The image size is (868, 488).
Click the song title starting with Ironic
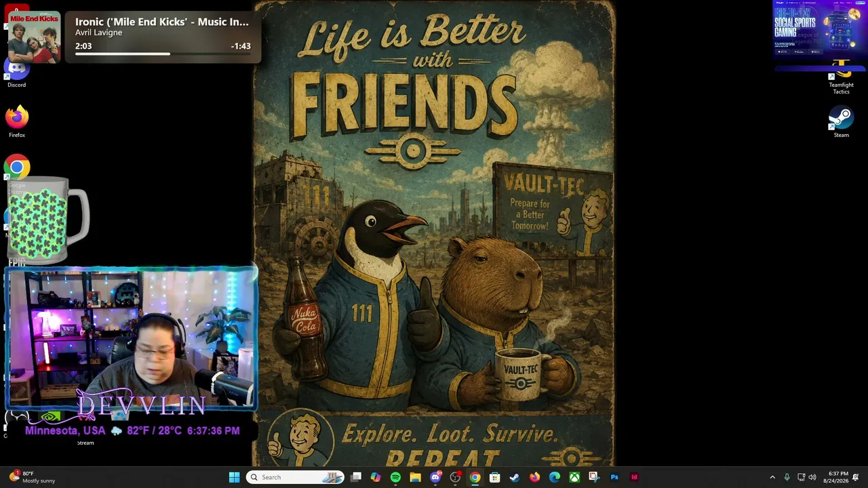point(162,22)
